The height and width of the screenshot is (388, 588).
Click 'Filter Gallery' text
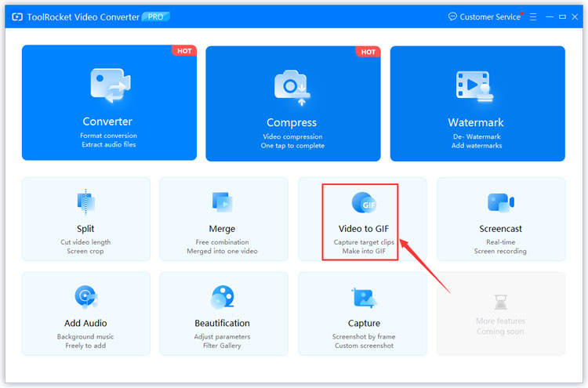[222, 346]
